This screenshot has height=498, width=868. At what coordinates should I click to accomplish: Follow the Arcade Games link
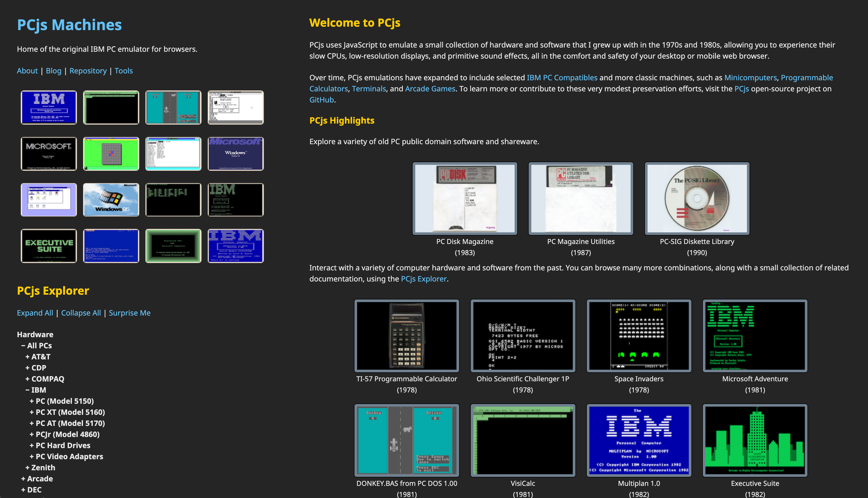430,88
